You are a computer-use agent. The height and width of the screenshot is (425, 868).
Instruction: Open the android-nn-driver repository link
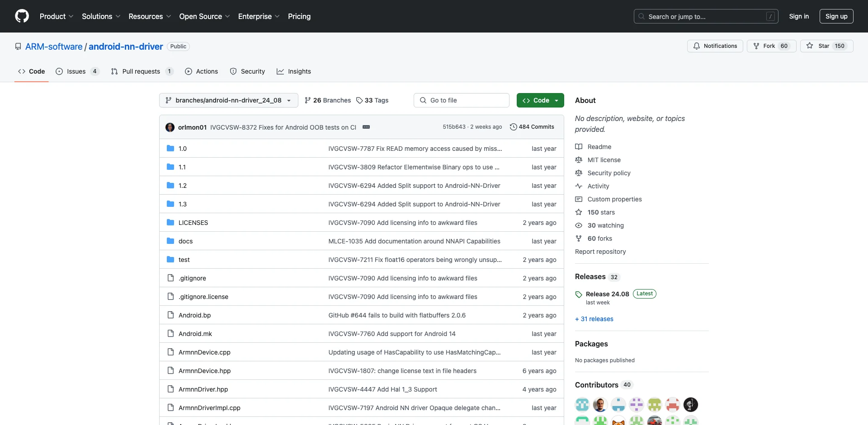click(x=126, y=47)
